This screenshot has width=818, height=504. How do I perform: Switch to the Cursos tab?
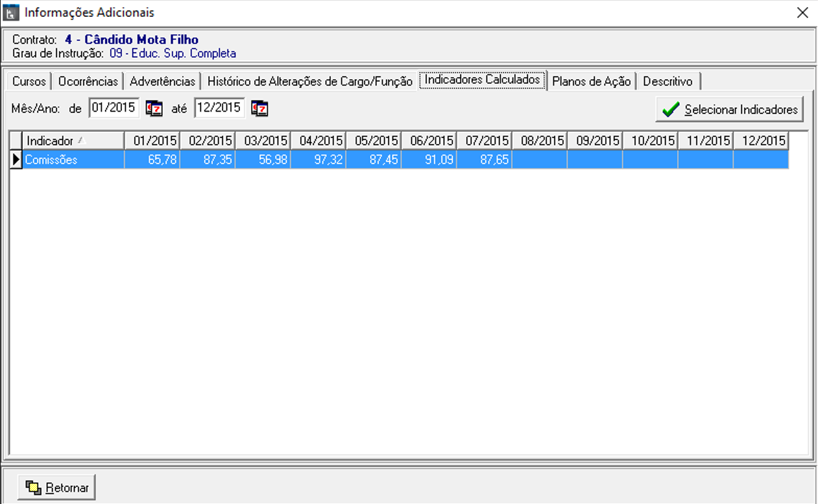tap(29, 82)
